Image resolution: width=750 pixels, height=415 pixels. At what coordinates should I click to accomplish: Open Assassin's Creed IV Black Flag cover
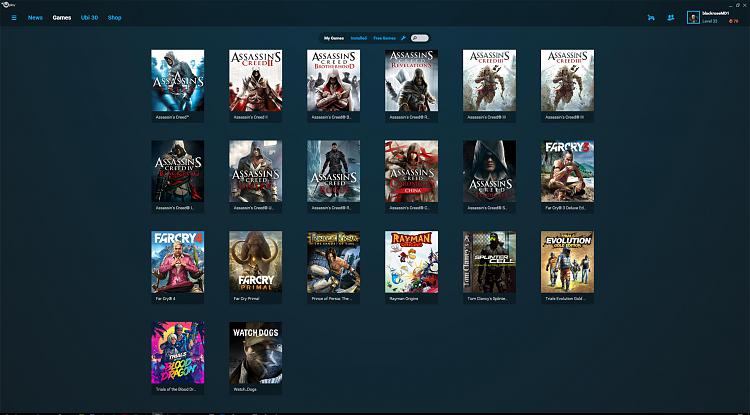click(x=177, y=171)
